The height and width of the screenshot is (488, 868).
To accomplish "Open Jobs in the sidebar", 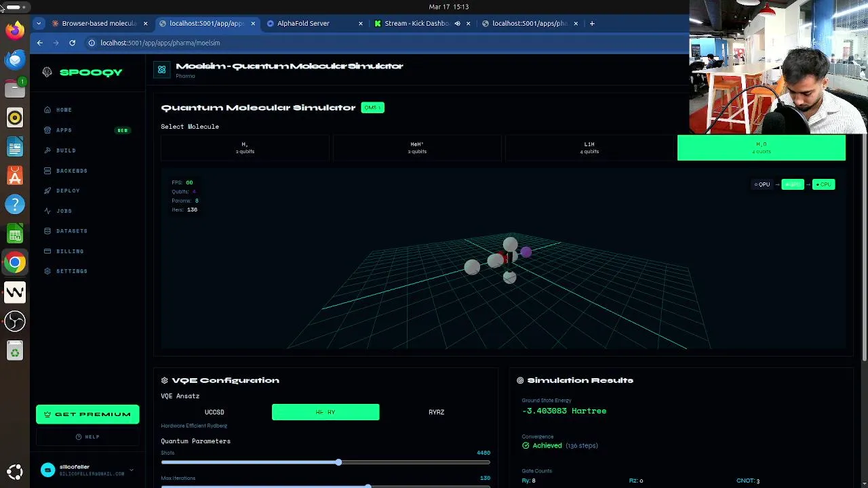I will [x=64, y=211].
